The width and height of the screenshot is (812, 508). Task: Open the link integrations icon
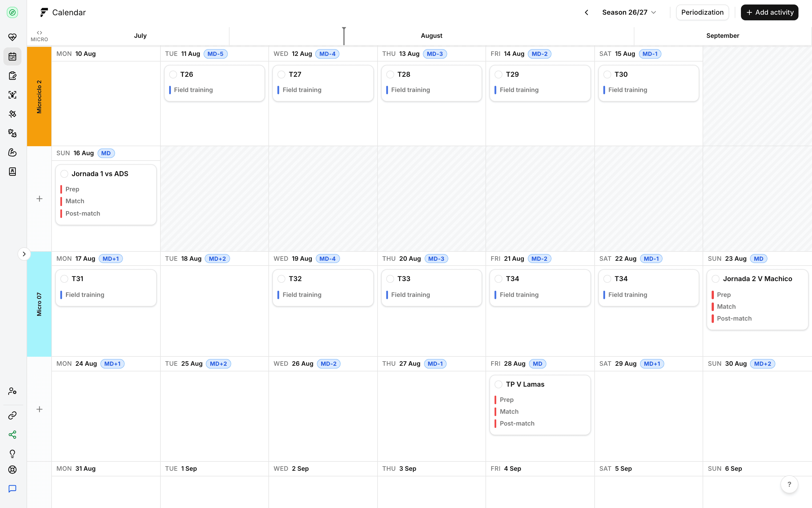12,416
